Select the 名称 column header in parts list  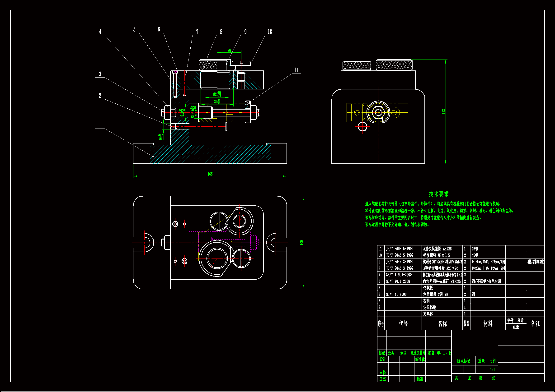pyautogui.click(x=442, y=323)
